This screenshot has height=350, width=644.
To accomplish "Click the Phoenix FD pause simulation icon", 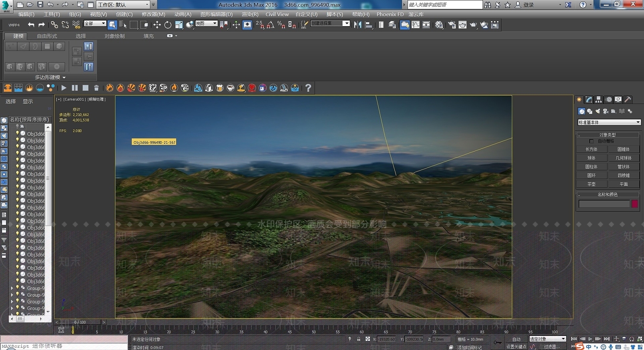I will 74,88.
